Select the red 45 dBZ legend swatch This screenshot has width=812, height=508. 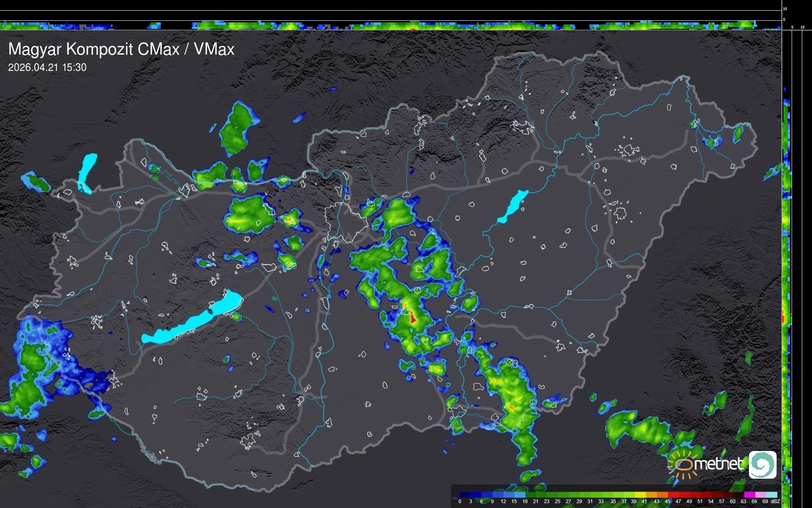673,495
